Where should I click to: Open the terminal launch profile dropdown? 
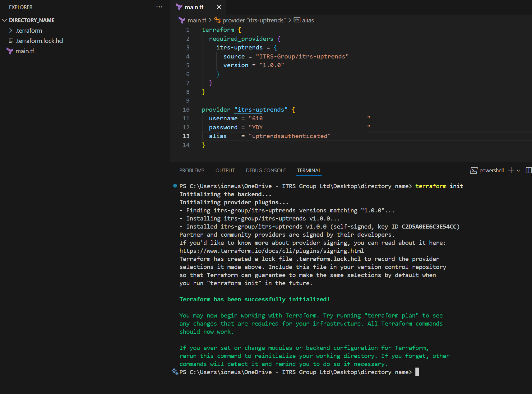point(518,170)
